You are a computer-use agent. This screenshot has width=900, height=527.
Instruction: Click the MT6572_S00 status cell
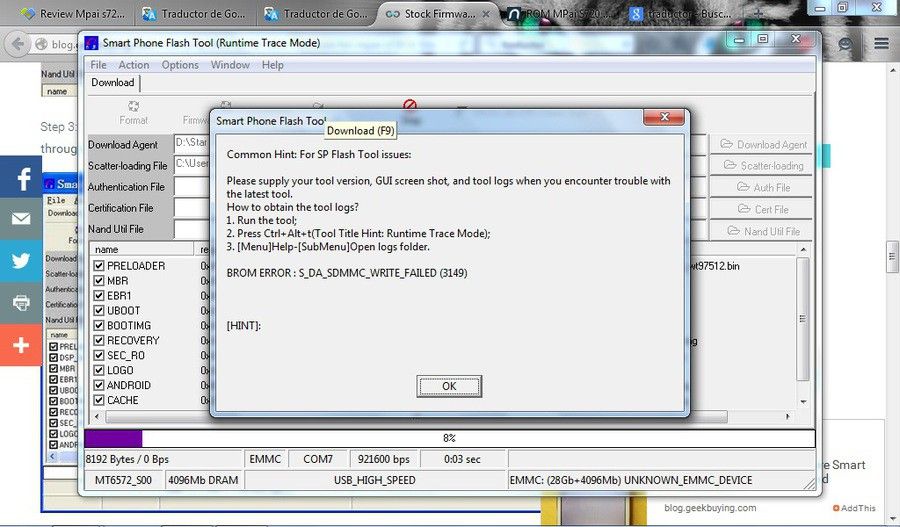click(123, 480)
